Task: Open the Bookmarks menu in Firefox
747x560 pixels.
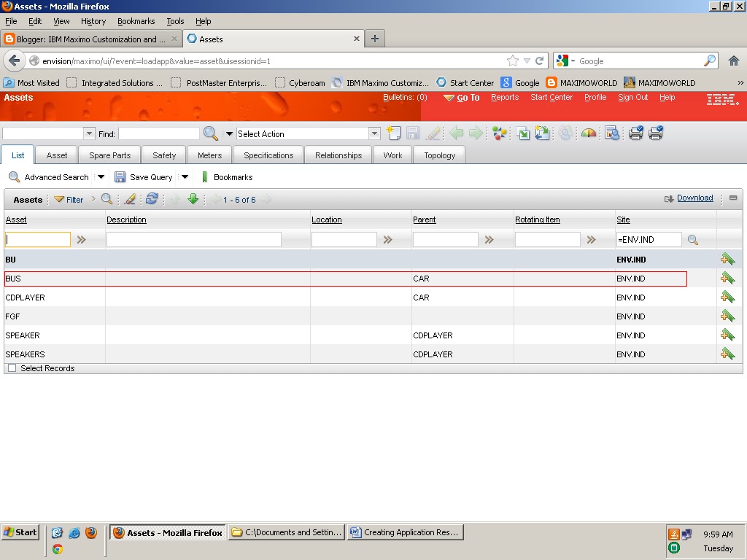Action: click(x=136, y=21)
